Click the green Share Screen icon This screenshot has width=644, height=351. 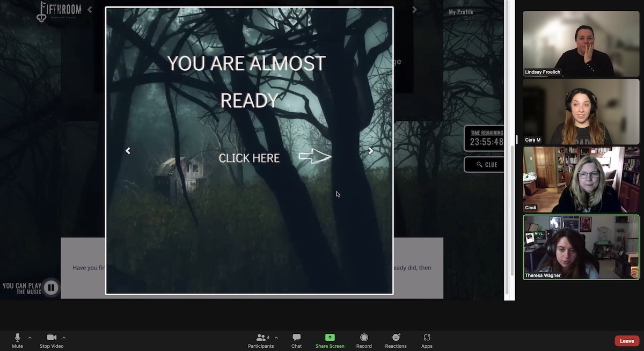pos(330,338)
